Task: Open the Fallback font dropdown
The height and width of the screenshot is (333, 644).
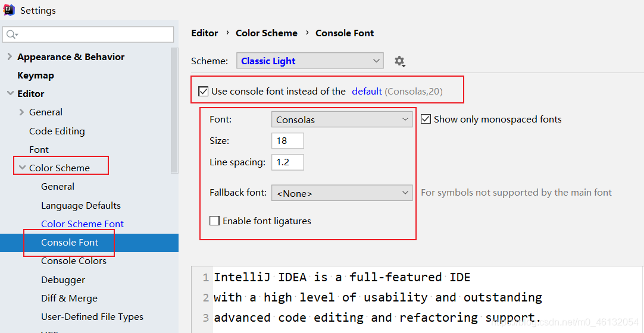Action: click(x=342, y=192)
